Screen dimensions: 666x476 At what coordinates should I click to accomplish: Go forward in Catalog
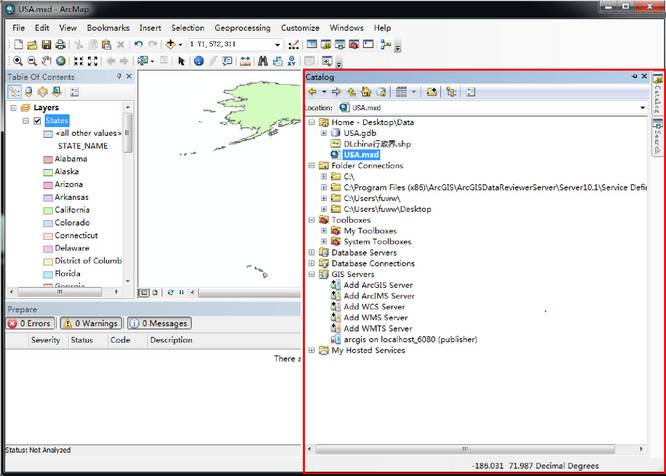[336, 92]
